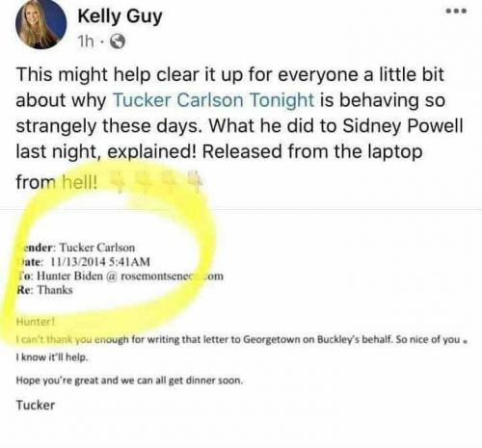Click the "Sender: Tucker Carlson" line
This screenshot has height=448, width=482.
[x=76, y=248]
